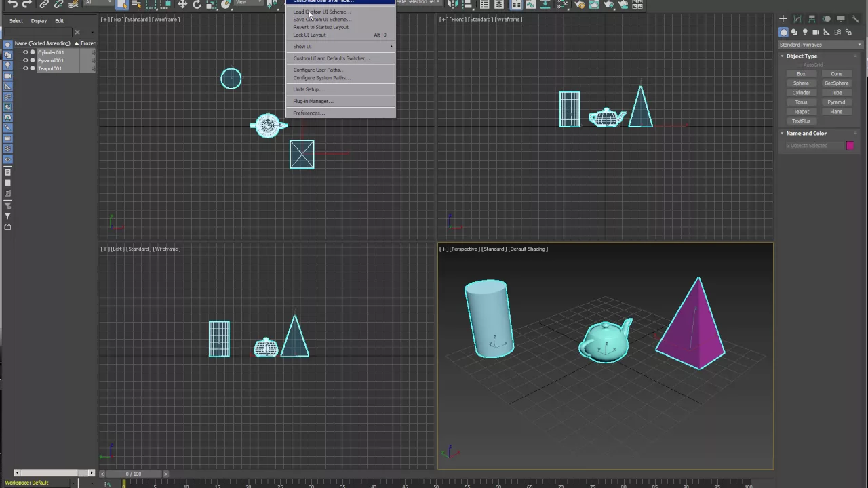Select the Cameras category in Create panel
This screenshot has height=488, width=868.
(x=816, y=32)
